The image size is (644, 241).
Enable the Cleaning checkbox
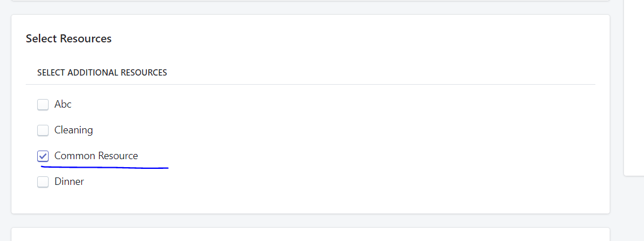tap(43, 131)
